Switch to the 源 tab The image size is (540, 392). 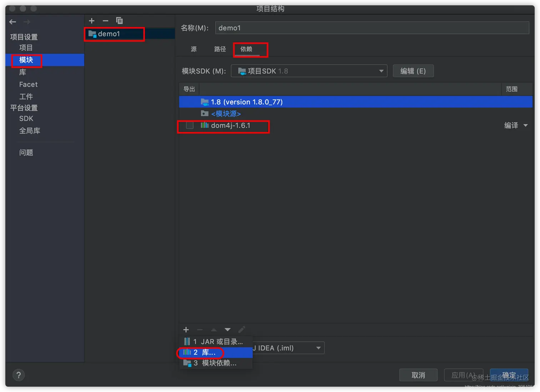(x=194, y=49)
